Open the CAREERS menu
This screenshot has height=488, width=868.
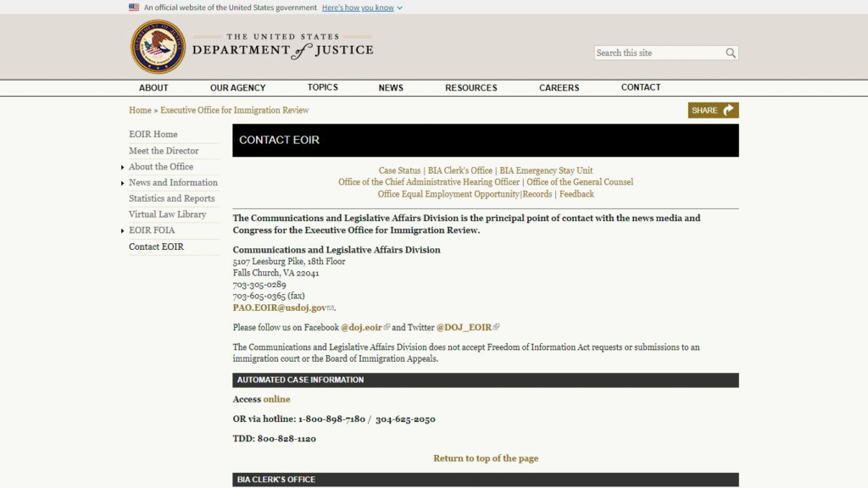click(x=559, y=88)
